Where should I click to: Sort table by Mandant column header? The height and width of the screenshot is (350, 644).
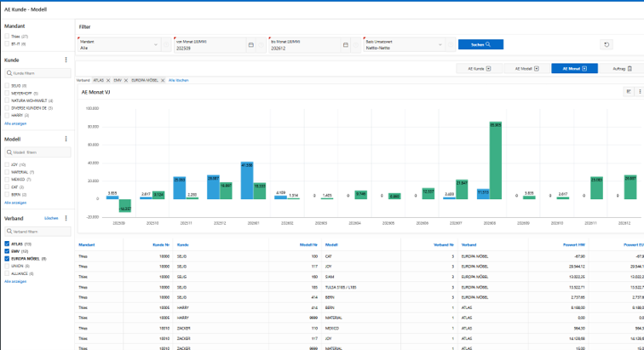(86, 245)
